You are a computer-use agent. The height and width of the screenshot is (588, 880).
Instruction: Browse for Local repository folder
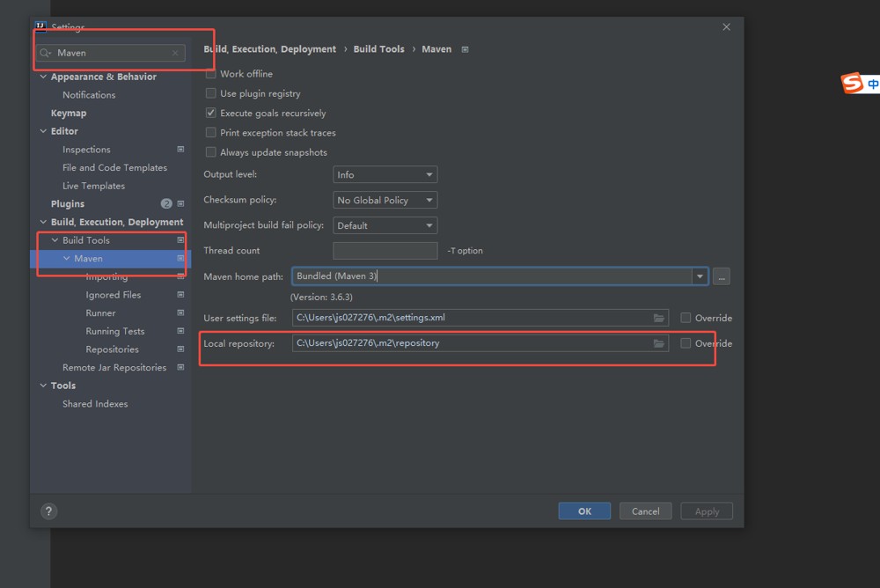[x=659, y=343]
